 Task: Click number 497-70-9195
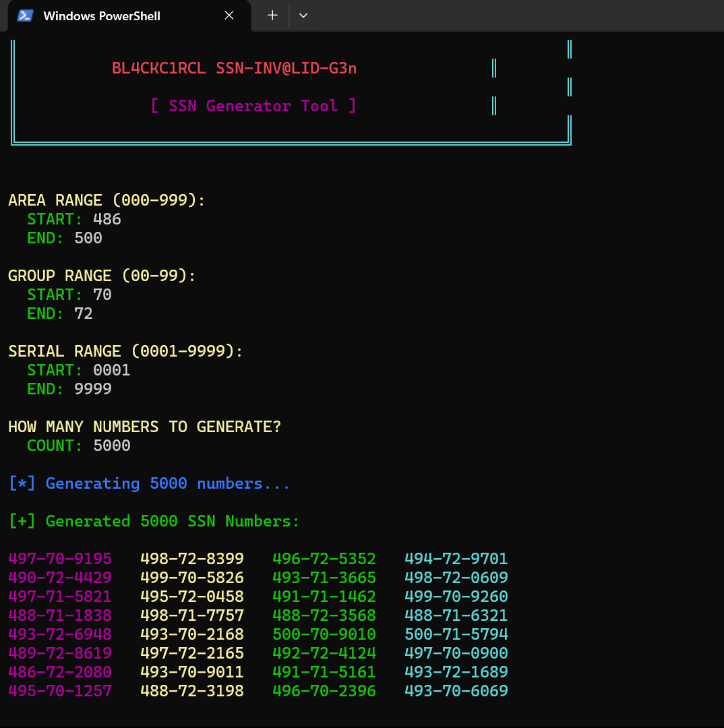pos(60,559)
